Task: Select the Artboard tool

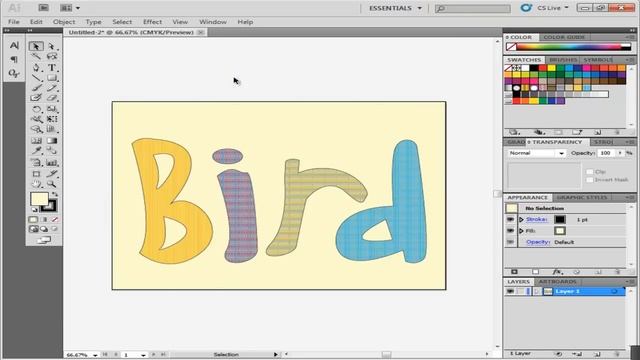Action: coord(36,174)
